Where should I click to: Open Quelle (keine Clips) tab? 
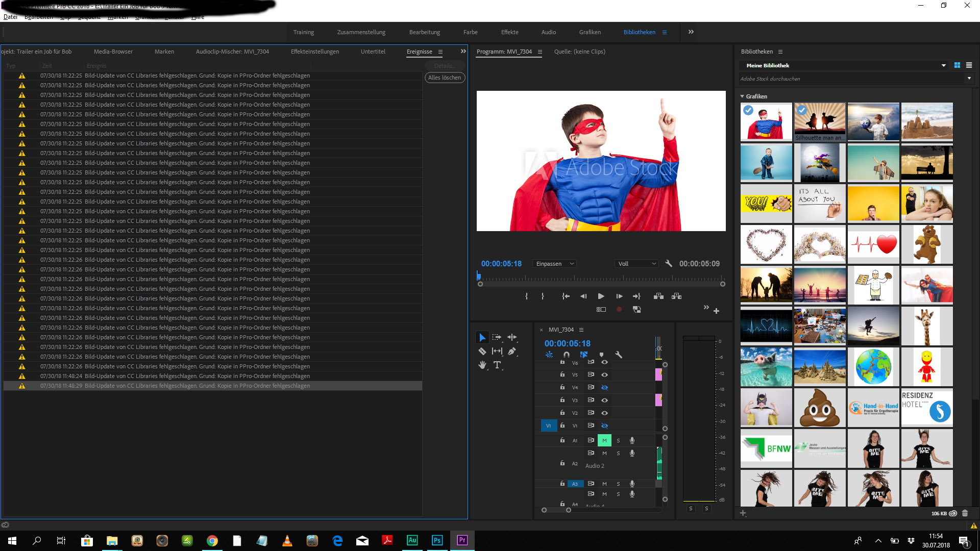(580, 52)
